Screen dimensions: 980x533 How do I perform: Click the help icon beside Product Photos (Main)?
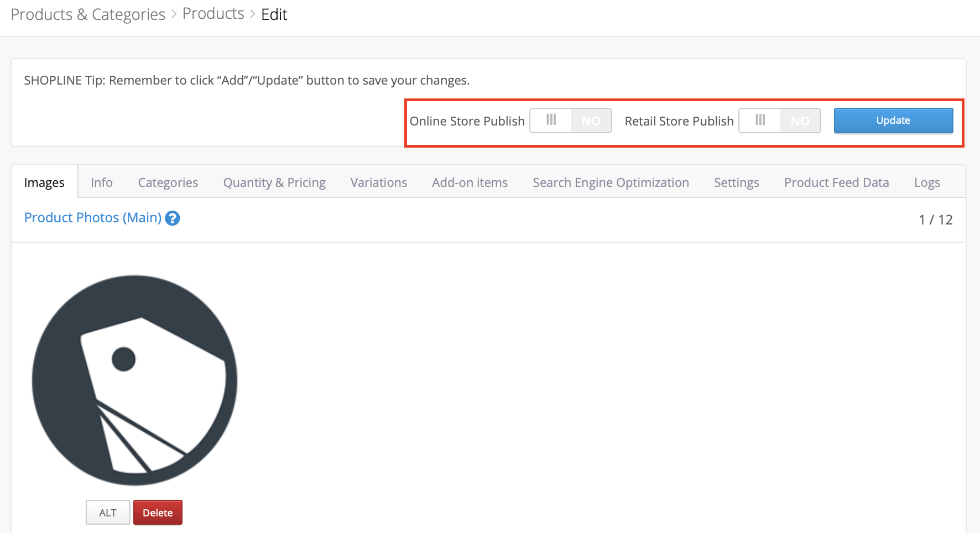tap(173, 218)
